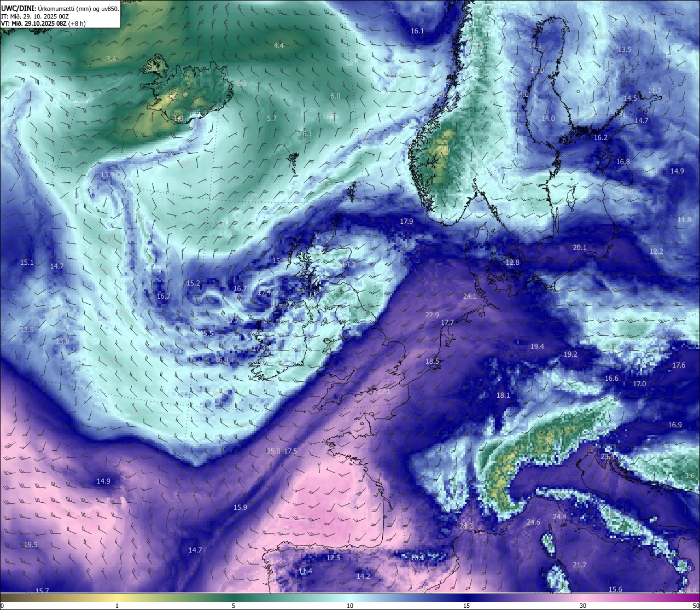Click the 25.0 value in the Biscay approaches
The width and height of the screenshot is (700, 610).
pyautogui.click(x=273, y=451)
